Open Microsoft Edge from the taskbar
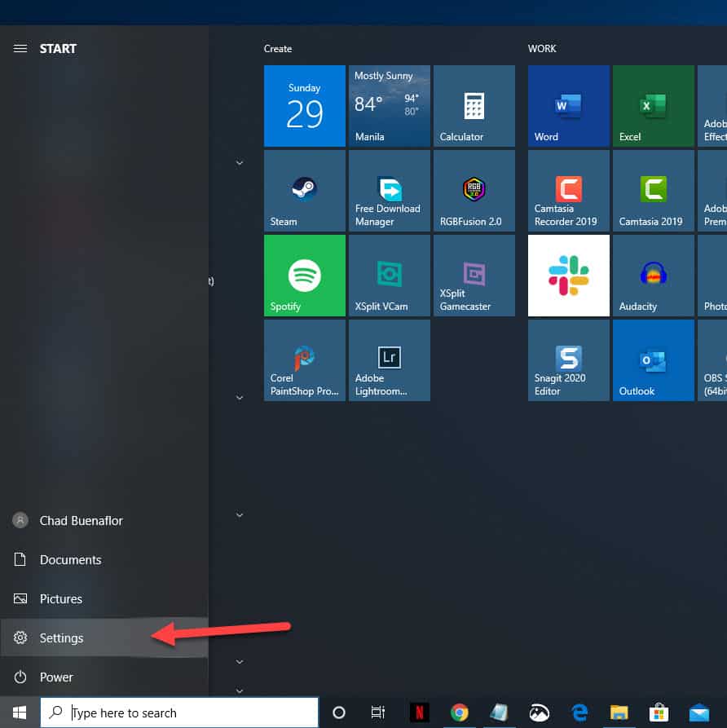The height and width of the screenshot is (728, 727). pyautogui.click(x=579, y=713)
